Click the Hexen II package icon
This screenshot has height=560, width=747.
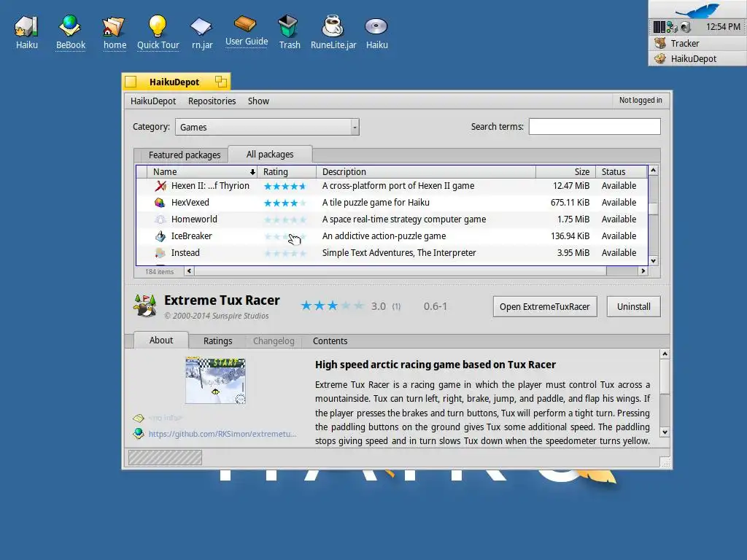[160, 186]
